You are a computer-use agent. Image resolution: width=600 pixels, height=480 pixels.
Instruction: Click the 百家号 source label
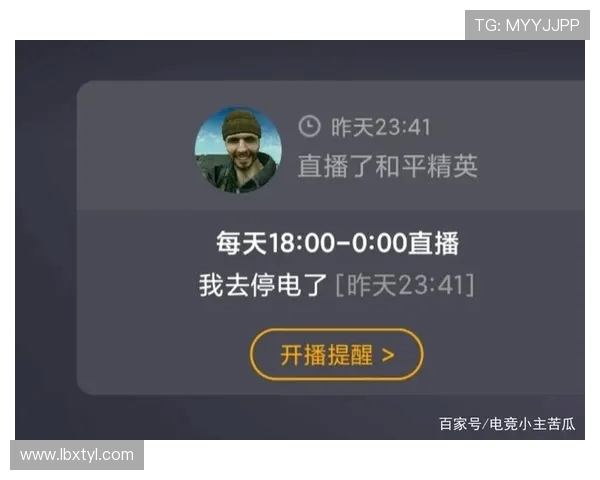pyautogui.click(x=460, y=424)
